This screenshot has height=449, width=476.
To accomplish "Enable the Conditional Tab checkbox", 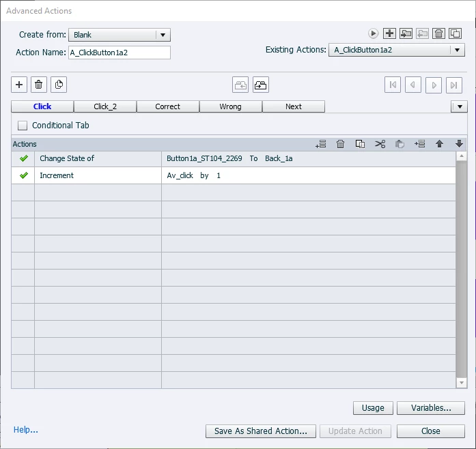I will click(22, 126).
